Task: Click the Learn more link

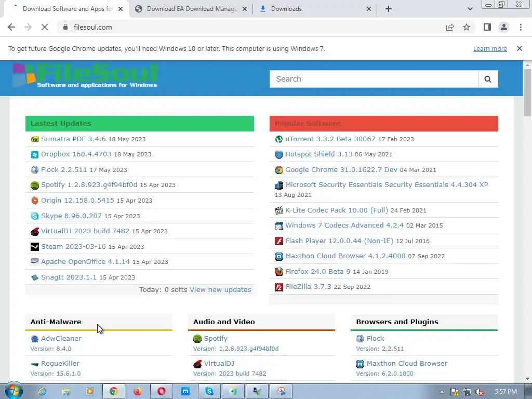Action: (x=490, y=48)
